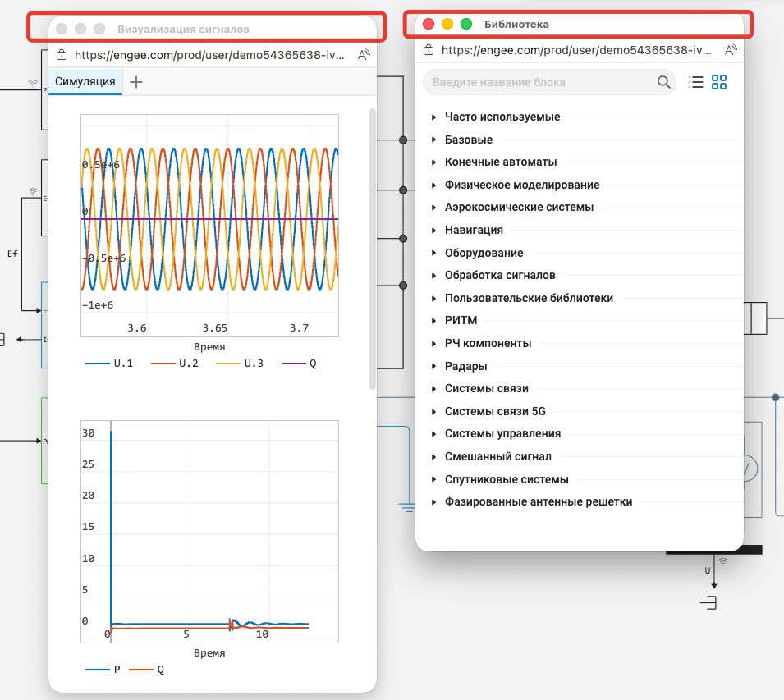This screenshot has width=784, height=700.
Task: Switch library to list view icon
Action: coord(695,82)
